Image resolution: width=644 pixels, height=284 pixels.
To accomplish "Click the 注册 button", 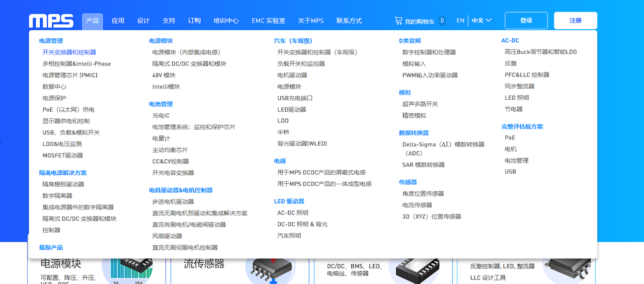I will tap(576, 21).
